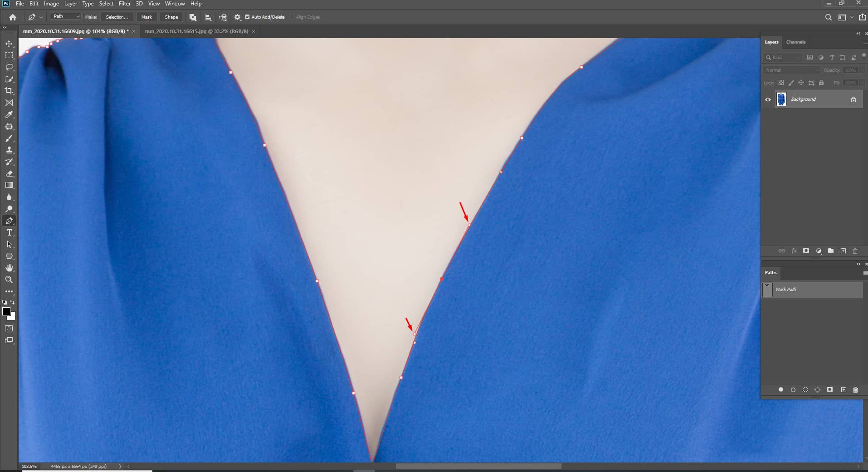Open the path operations settings gear
Image resolution: width=868 pixels, height=472 pixels.
(237, 17)
